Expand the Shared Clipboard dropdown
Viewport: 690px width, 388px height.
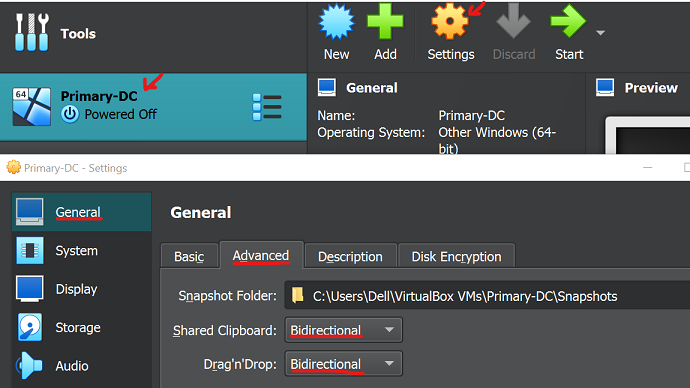point(343,330)
